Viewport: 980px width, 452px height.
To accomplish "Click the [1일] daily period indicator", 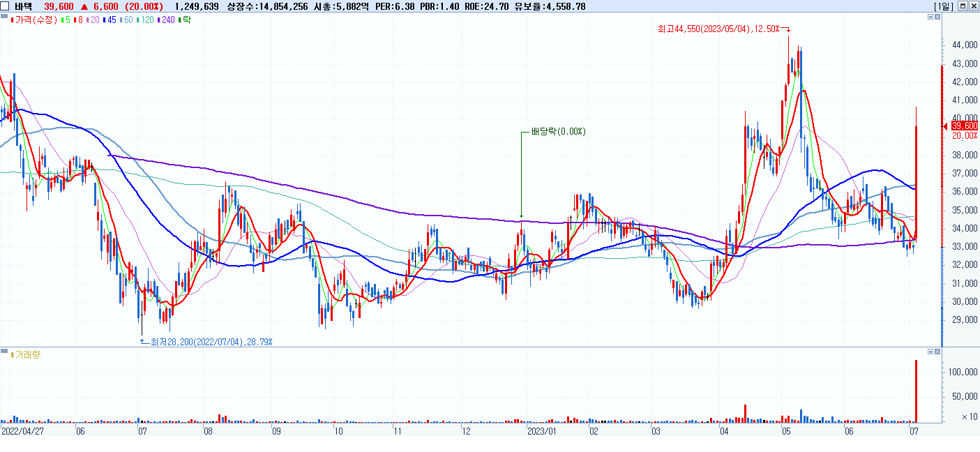I will pyautogui.click(x=944, y=6).
